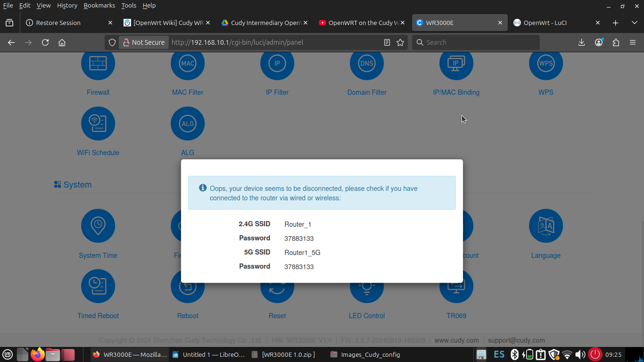The width and height of the screenshot is (644, 362).
Task: Select the ALG feature icon
Action: click(x=188, y=123)
